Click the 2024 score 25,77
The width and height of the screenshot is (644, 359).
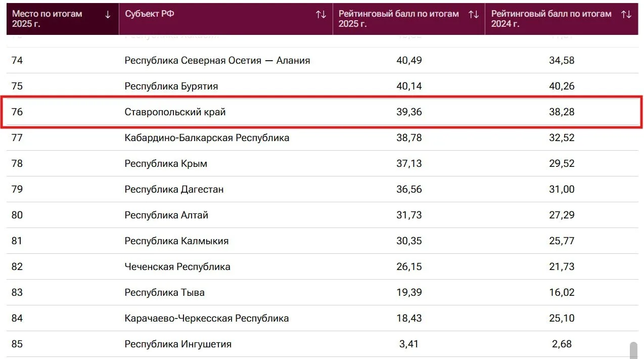click(x=562, y=241)
